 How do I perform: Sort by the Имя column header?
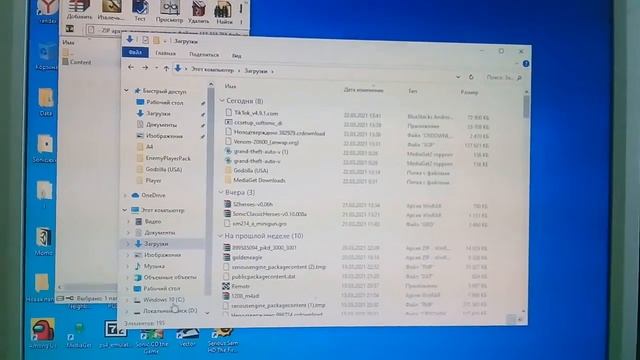point(231,86)
